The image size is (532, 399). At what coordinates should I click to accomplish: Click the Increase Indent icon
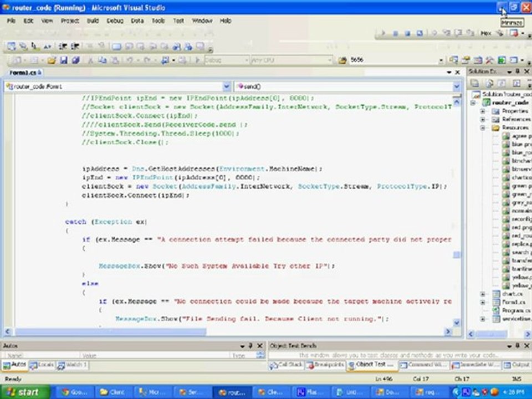click(x=75, y=46)
